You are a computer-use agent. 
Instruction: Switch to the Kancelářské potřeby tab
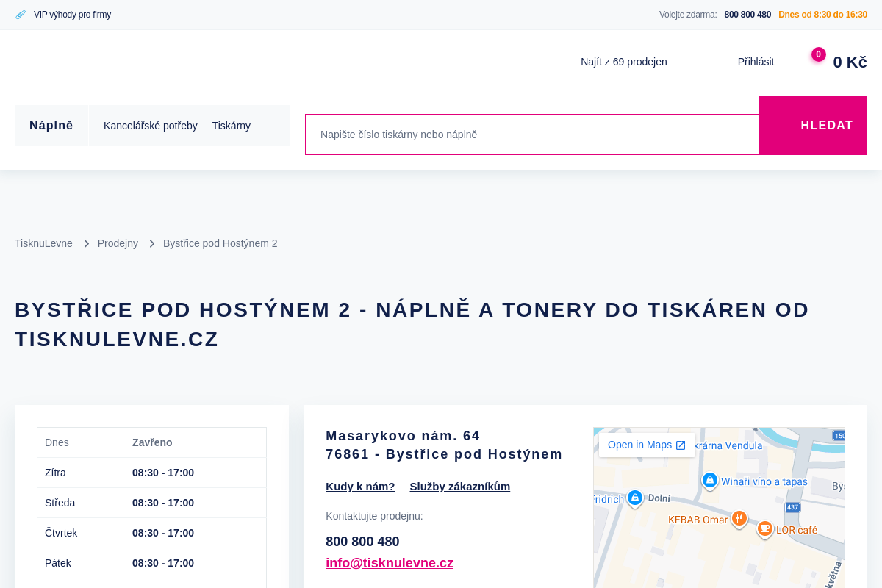coord(150,126)
